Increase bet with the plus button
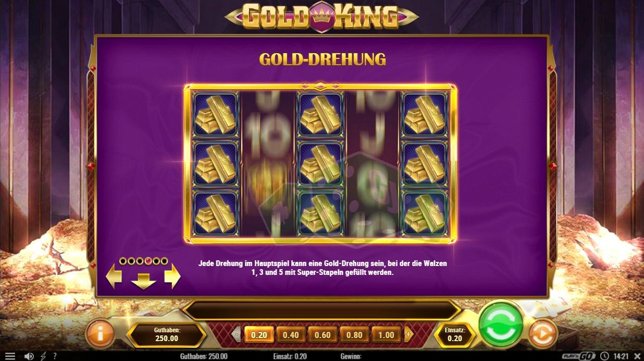 (408, 334)
